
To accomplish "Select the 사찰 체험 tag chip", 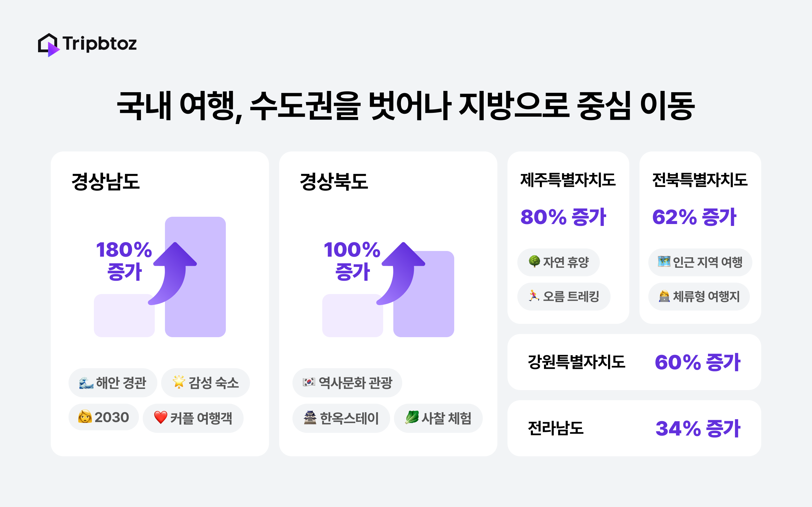I will [438, 418].
